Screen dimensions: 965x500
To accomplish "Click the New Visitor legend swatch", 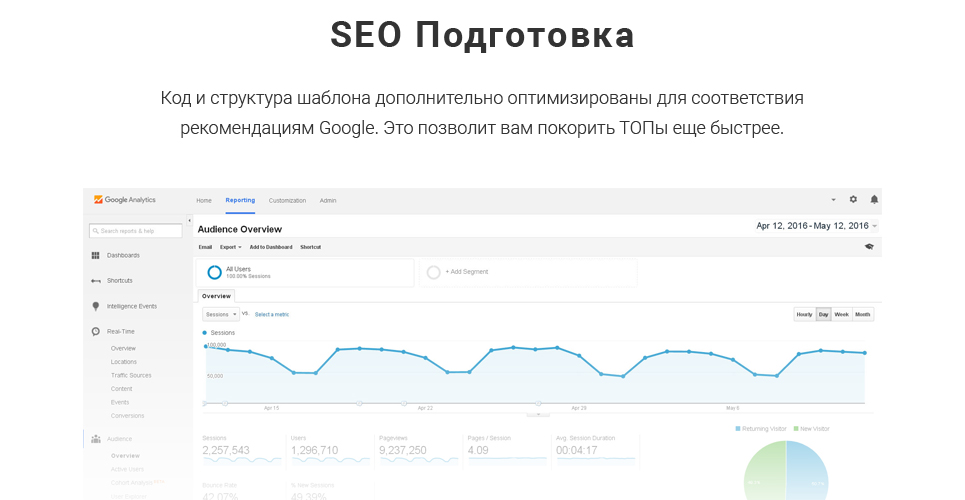I will (796, 429).
